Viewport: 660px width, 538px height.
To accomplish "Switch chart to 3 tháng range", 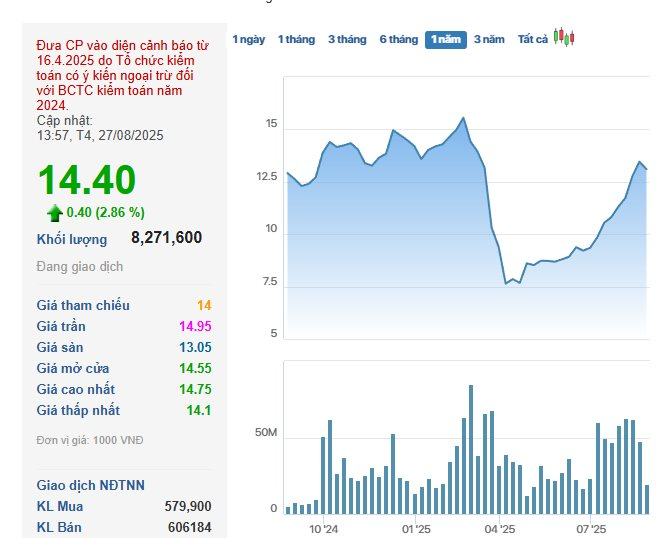I will (x=347, y=39).
